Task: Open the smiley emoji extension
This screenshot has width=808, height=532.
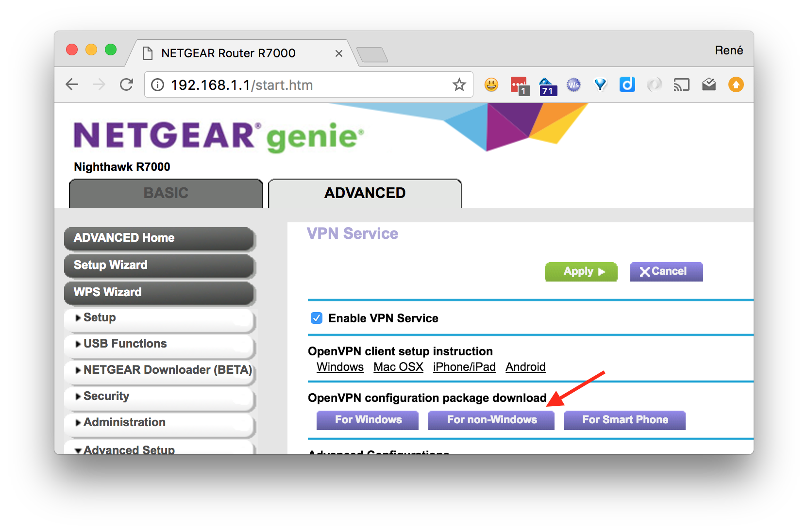Action: [x=491, y=85]
